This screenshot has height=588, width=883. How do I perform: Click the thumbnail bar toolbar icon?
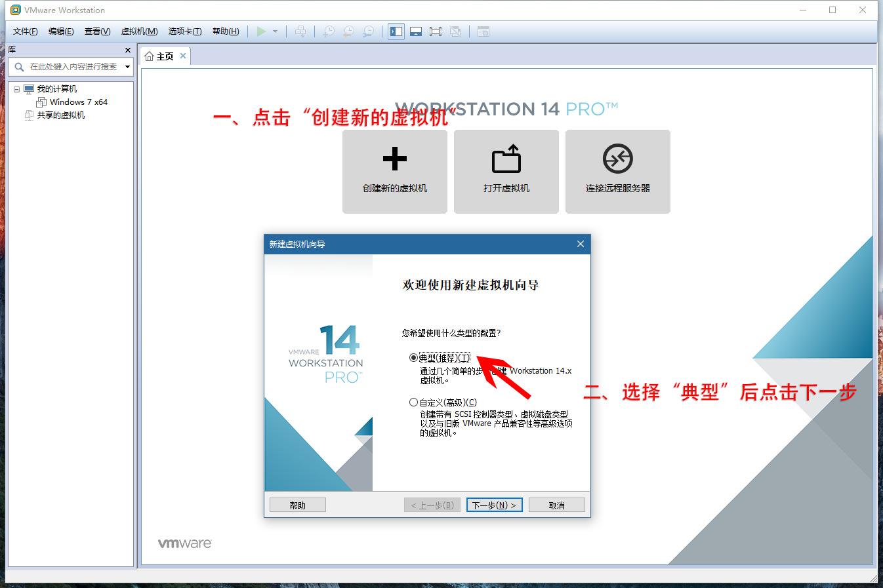(416, 31)
